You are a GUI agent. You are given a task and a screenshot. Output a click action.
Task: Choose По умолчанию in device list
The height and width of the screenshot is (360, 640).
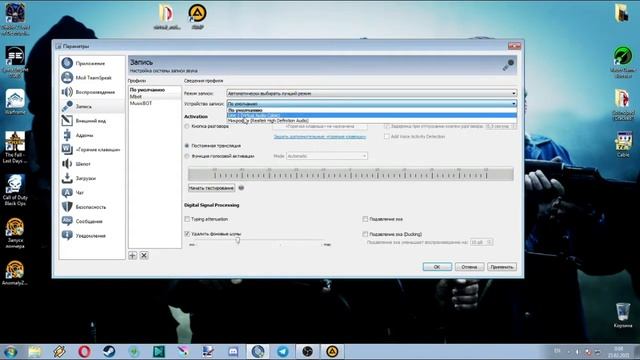372,110
